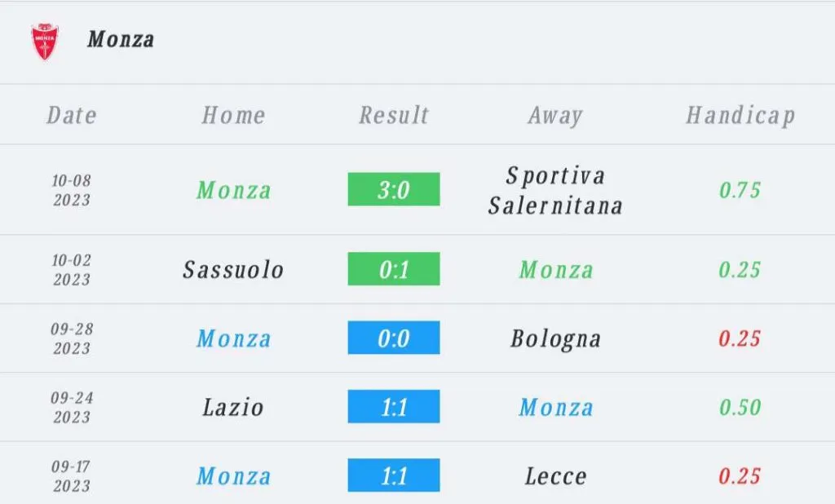The image size is (835, 504).
Task: Select the Handicap column header
Action: pyautogui.click(x=740, y=116)
